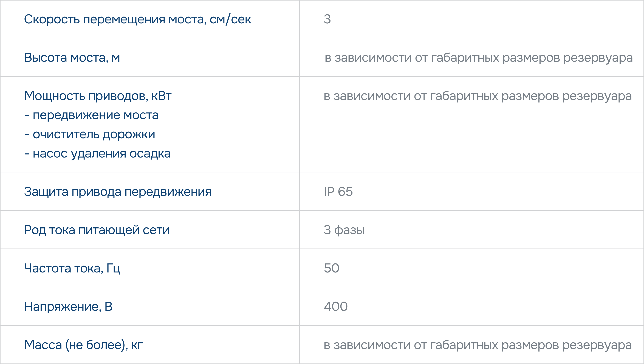Click the '- очиститель дорожки' line

(90, 134)
